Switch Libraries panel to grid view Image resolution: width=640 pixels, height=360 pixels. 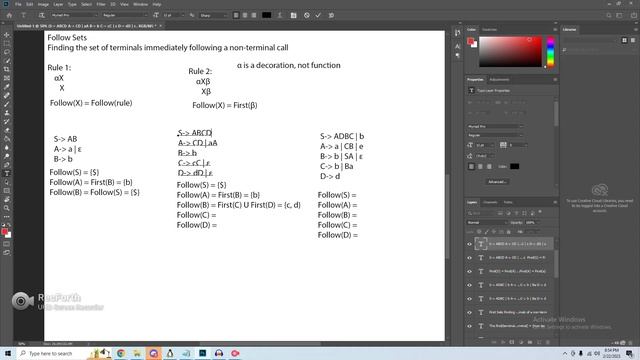(x=624, y=40)
